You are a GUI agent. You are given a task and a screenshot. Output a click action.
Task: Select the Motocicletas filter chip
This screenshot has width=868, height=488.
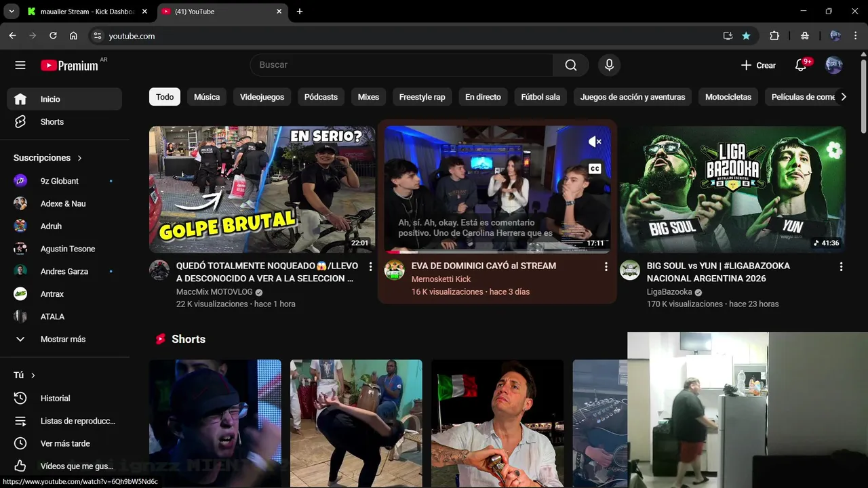728,97
